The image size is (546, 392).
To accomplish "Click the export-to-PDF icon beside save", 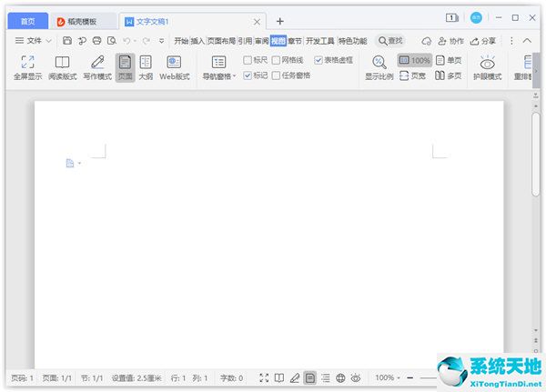I will click(x=82, y=41).
